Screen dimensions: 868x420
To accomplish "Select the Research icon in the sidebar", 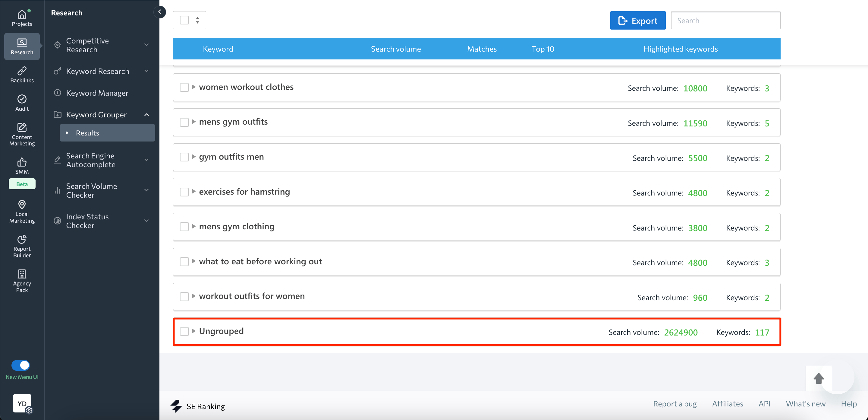I will pos(22,46).
